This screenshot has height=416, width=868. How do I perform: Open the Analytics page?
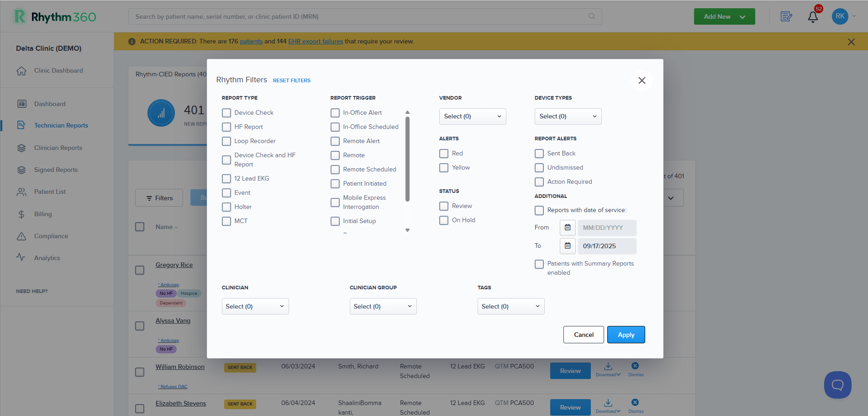click(47, 258)
